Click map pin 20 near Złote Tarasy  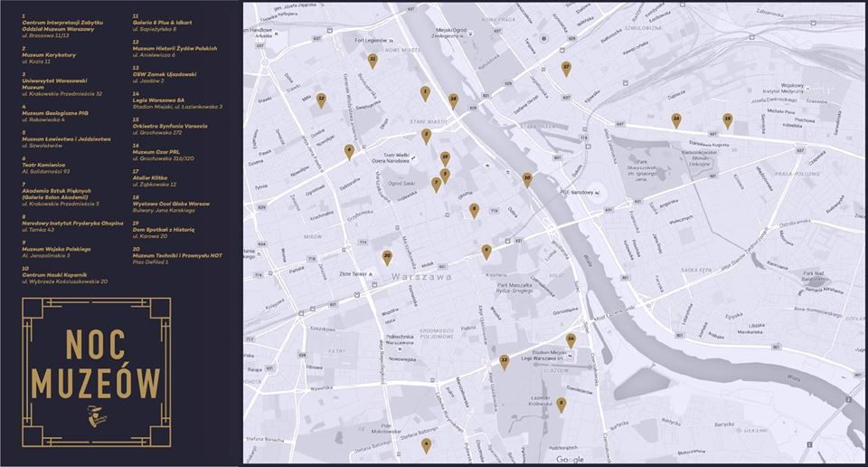pos(387,257)
